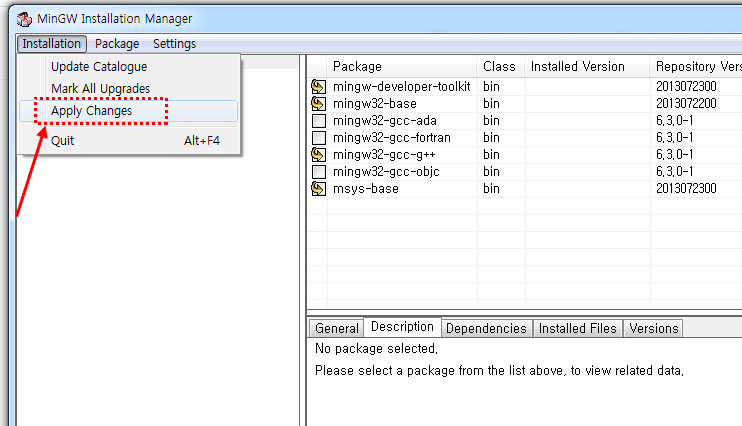This screenshot has height=426, width=742.
Task: Open the Settings menu
Action: pos(174,44)
